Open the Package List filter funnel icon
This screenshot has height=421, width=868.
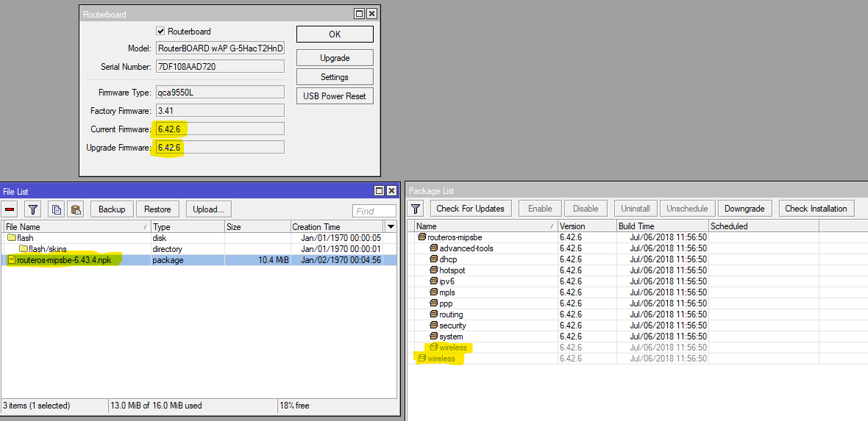(416, 209)
